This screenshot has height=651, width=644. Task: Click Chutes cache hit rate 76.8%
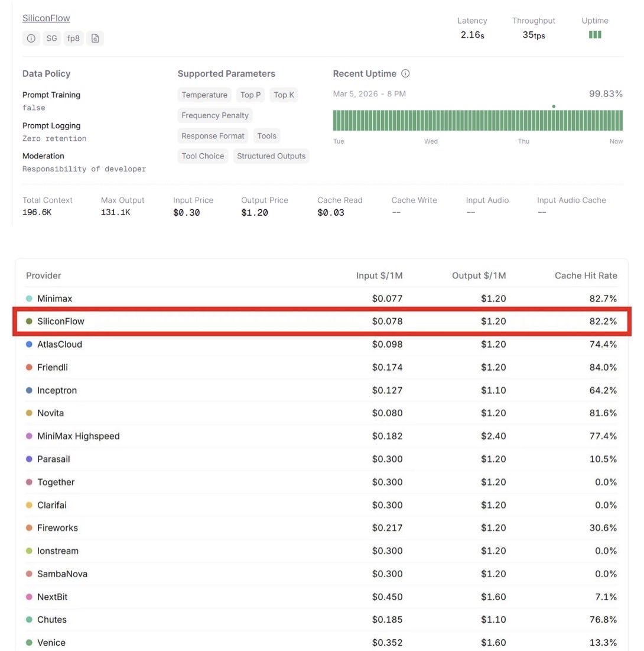603,620
